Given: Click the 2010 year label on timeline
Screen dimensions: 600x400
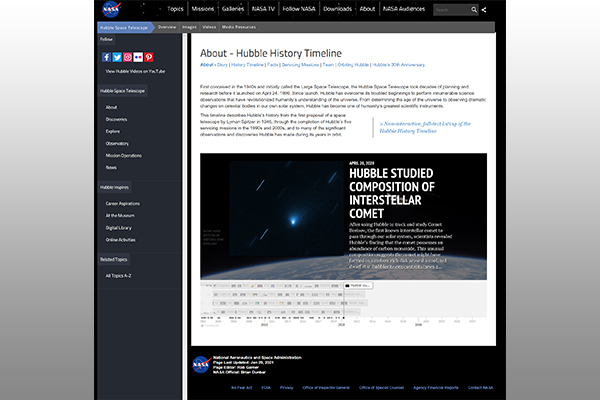Looking at the screenshot, I should pyautogui.click(x=264, y=325).
